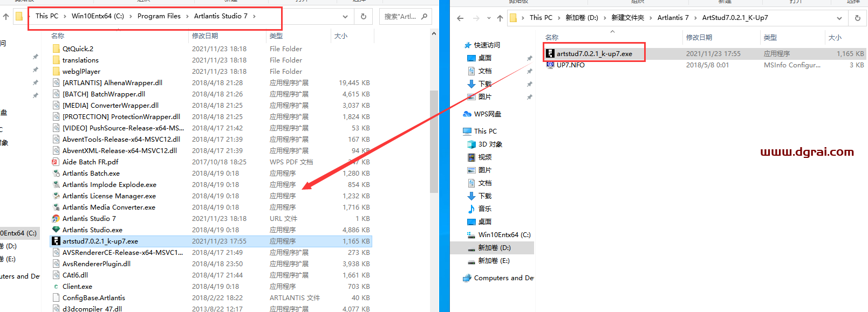Viewport: 868px width, 312px height.
Task: Open recent locations dropdown in right window
Action: (489, 18)
